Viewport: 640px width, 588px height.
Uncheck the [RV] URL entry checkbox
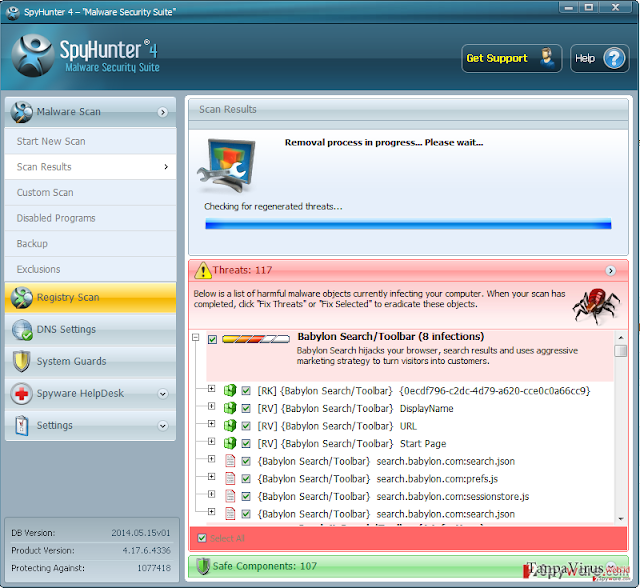pos(246,426)
